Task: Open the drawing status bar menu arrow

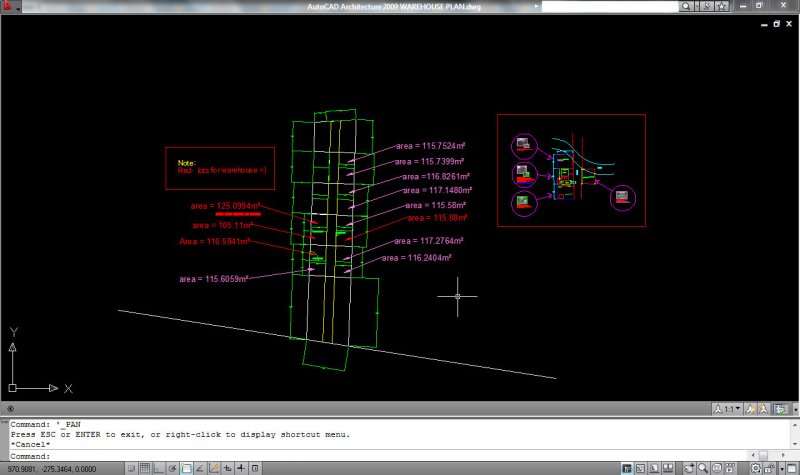Action: [x=795, y=409]
